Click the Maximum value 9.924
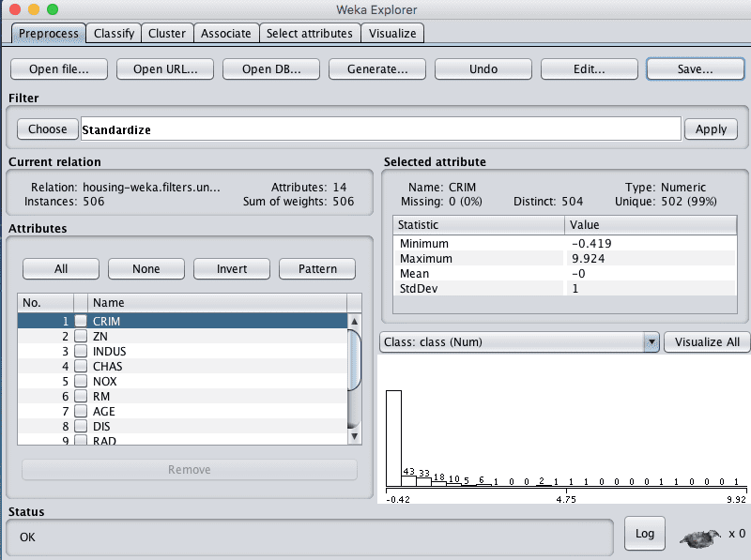This screenshot has width=751, height=560. tap(589, 259)
